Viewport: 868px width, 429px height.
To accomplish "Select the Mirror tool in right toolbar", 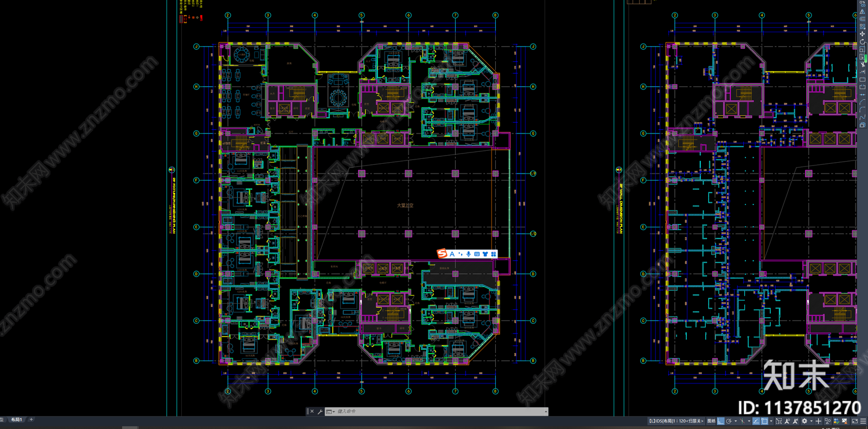I will tap(863, 11).
